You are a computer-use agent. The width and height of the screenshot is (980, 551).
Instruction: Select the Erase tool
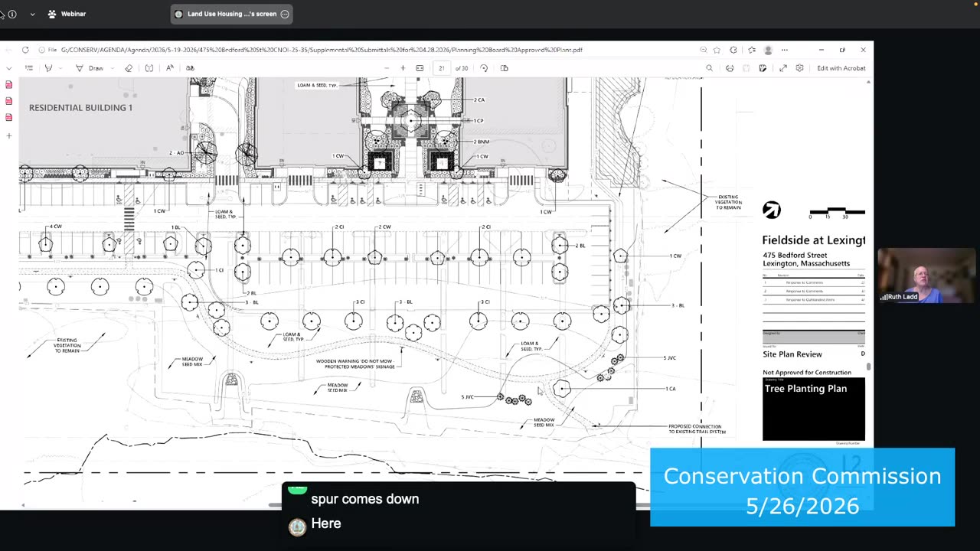pyautogui.click(x=129, y=68)
